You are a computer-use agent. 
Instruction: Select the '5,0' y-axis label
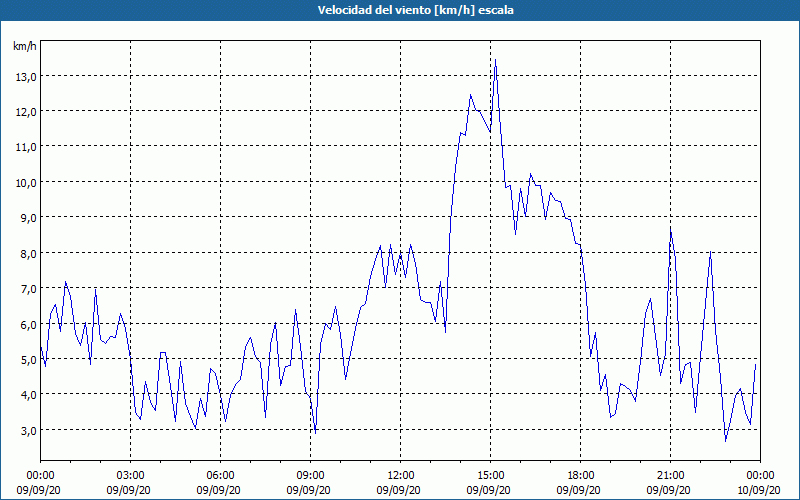(29, 360)
